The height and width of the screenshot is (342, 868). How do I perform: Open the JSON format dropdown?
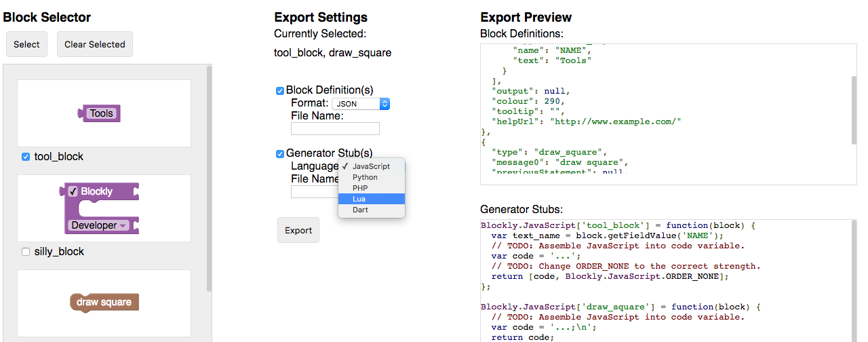361,104
